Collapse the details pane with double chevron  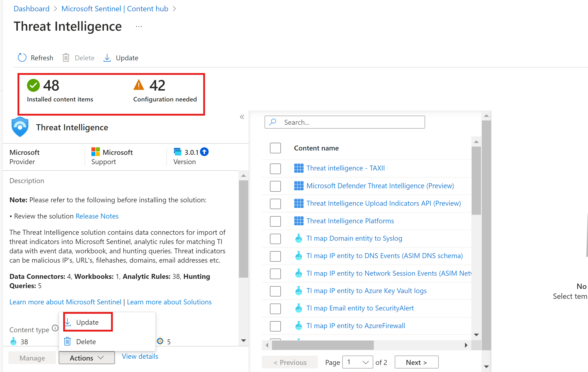pos(242,117)
